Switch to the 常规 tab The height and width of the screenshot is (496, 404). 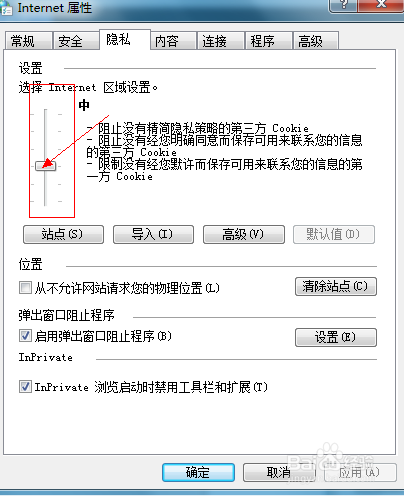click(29, 41)
